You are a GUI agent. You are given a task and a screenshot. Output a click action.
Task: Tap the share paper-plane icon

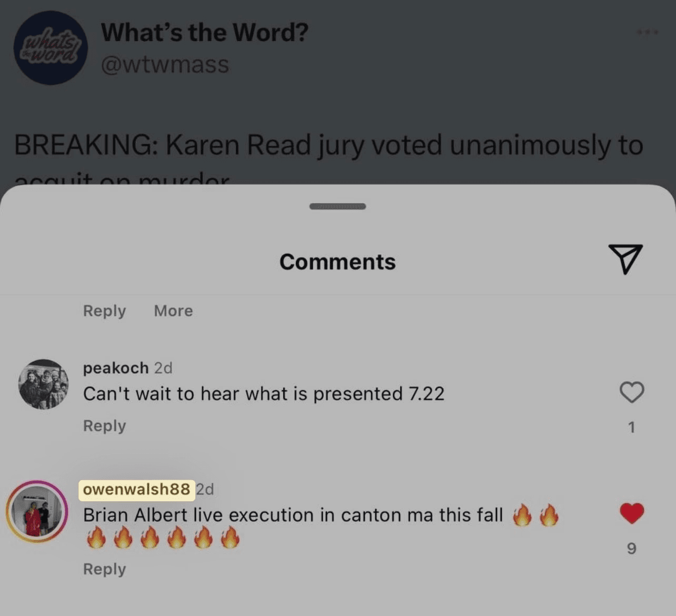[625, 259]
